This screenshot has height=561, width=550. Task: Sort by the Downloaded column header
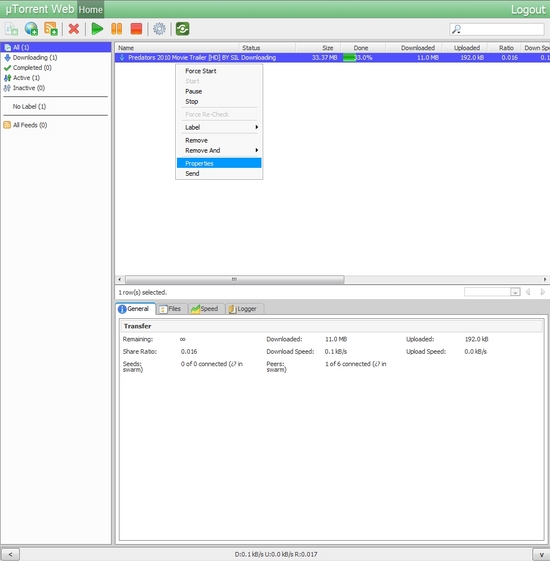(x=414, y=48)
